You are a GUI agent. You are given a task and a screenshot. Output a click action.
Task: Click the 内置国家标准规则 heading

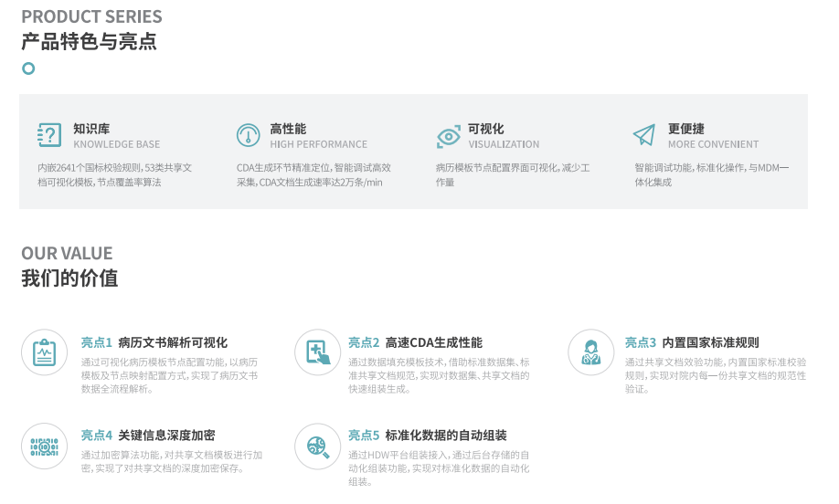(x=710, y=342)
